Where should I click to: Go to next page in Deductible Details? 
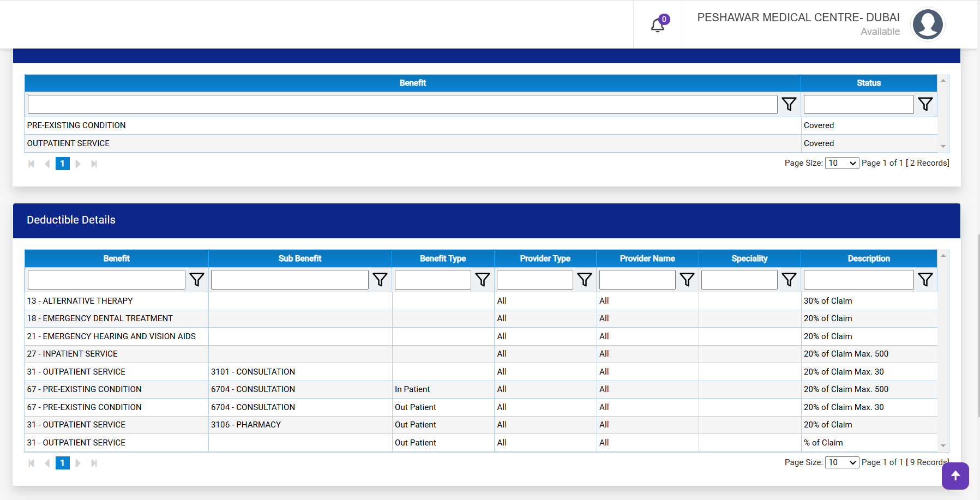[x=78, y=463]
